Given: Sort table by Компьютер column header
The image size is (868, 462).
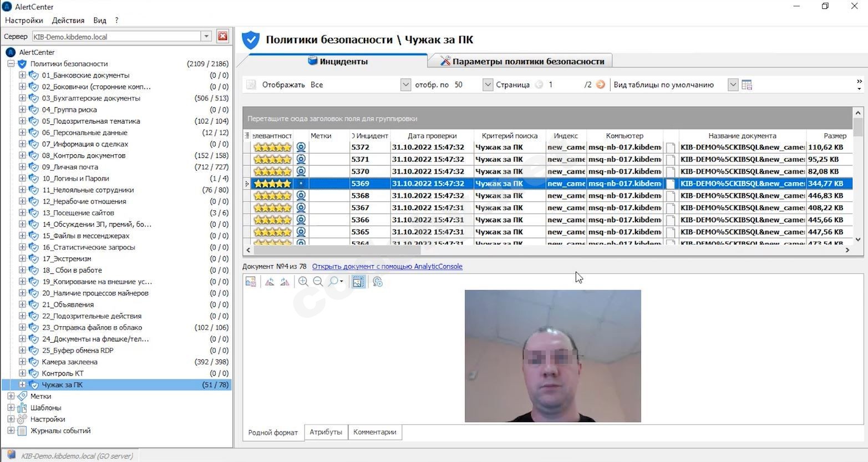Looking at the screenshot, I should click(625, 135).
